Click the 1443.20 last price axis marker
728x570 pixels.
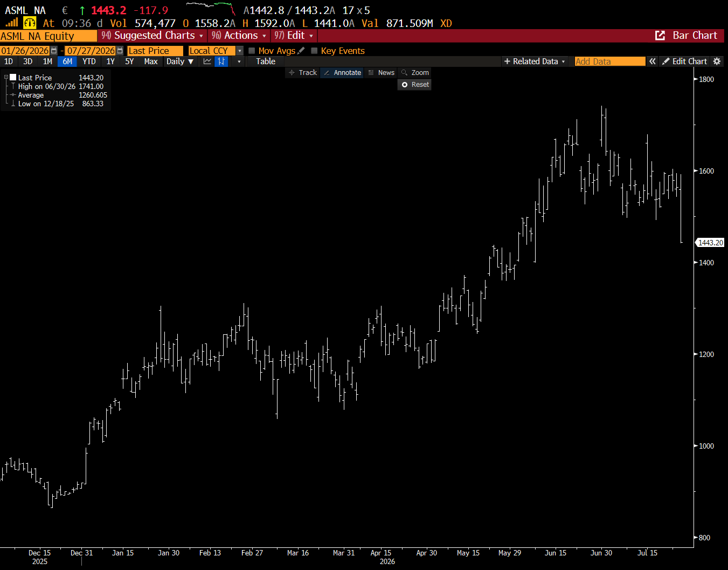(x=710, y=243)
